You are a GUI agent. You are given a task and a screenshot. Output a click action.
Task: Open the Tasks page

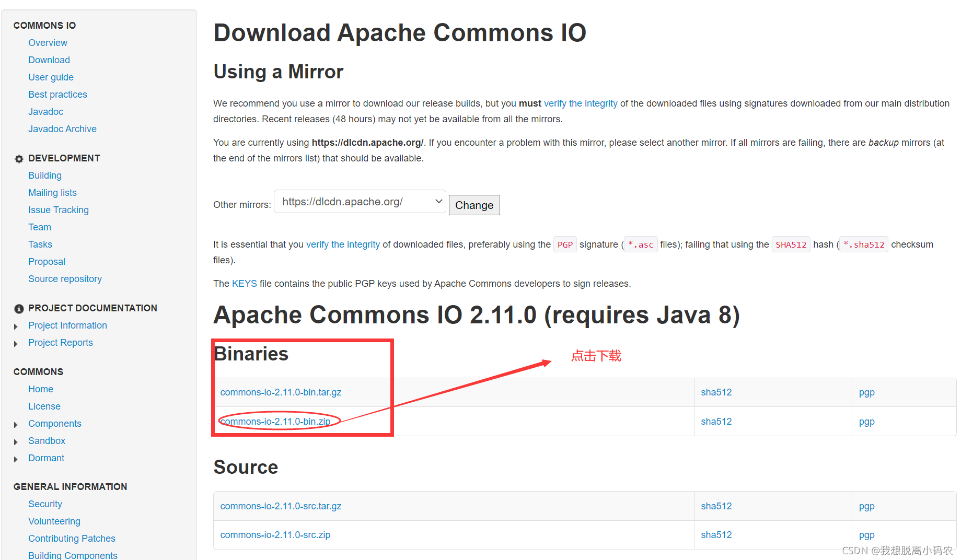40,244
